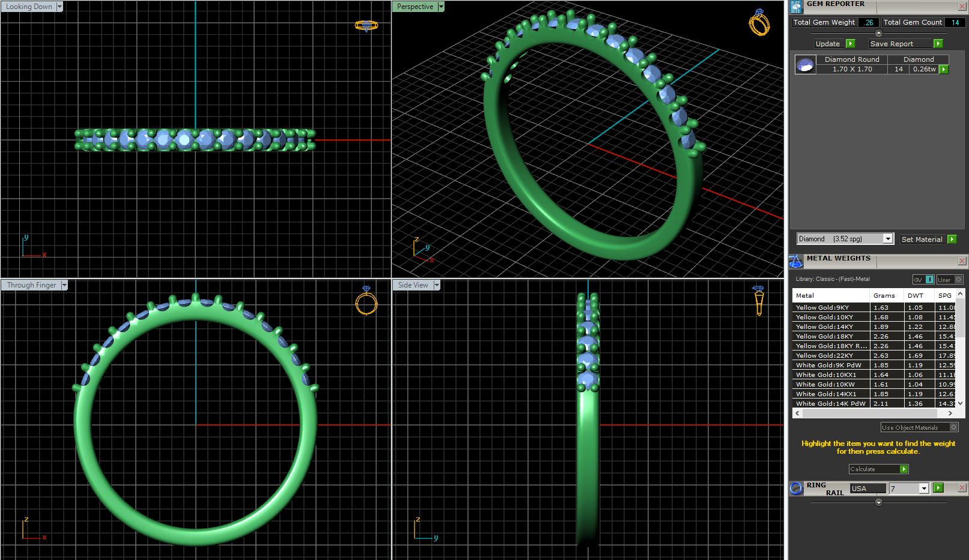Click the Ring Rail circle icon

pos(796,489)
